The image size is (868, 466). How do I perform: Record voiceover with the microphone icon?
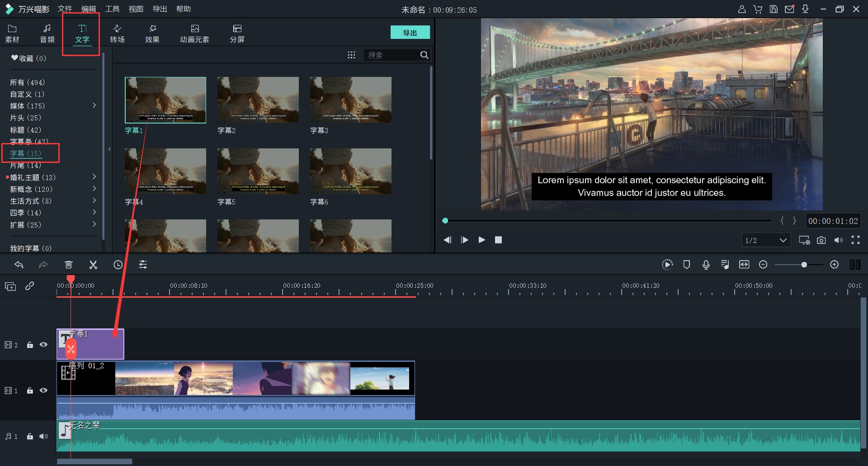[x=706, y=265]
